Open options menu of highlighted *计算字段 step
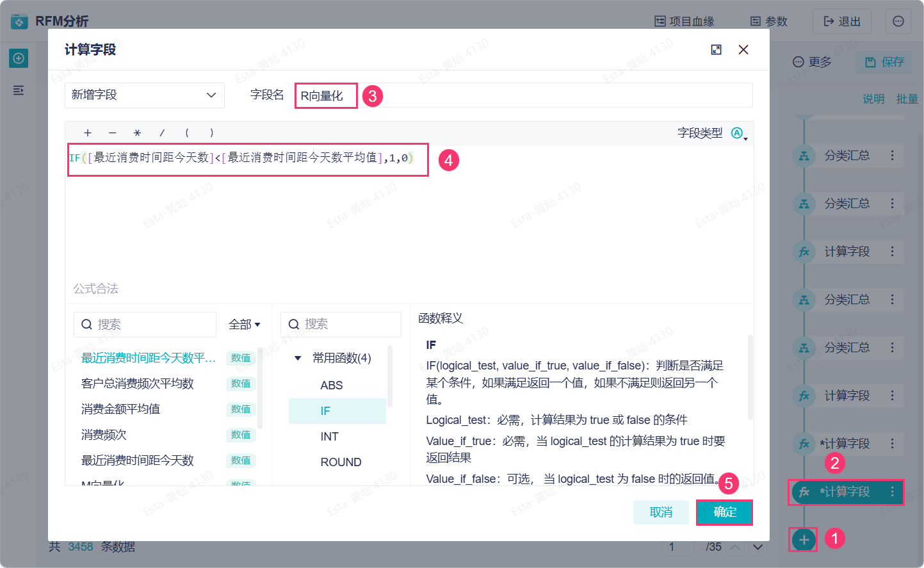This screenshot has width=924, height=568. tap(892, 492)
